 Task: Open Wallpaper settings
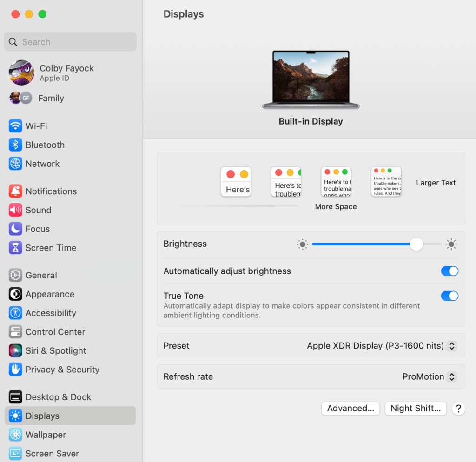70,435
